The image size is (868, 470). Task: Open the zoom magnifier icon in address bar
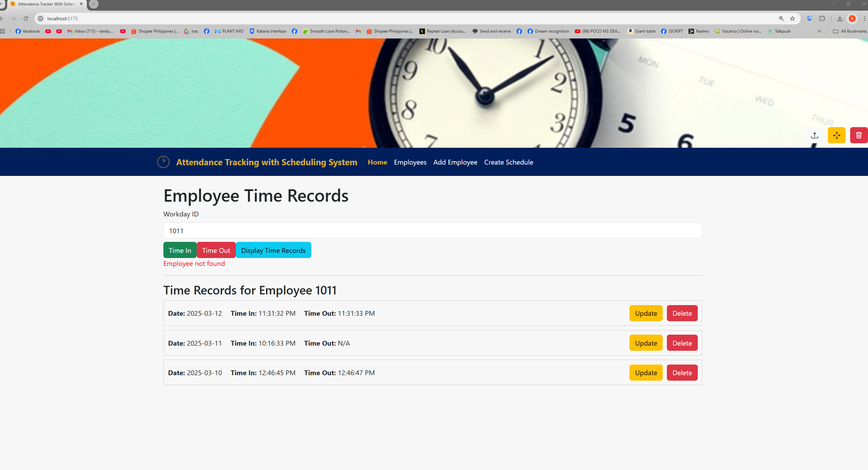(781, 19)
